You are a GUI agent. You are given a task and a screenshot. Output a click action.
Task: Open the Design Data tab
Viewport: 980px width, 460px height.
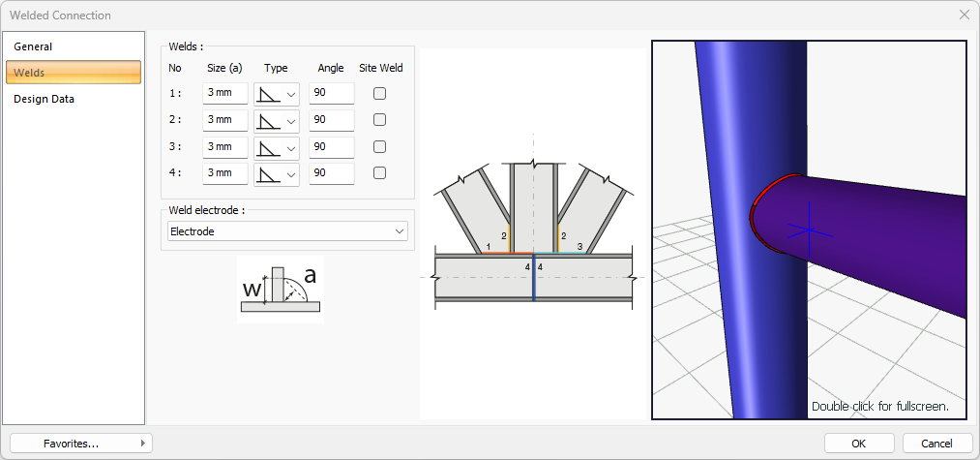pos(44,99)
